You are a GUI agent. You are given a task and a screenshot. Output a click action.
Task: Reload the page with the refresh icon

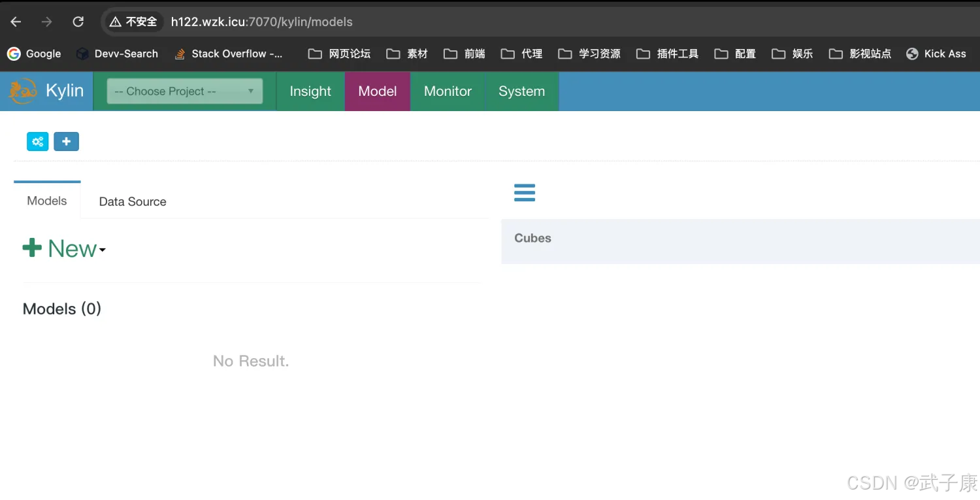pos(78,22)
